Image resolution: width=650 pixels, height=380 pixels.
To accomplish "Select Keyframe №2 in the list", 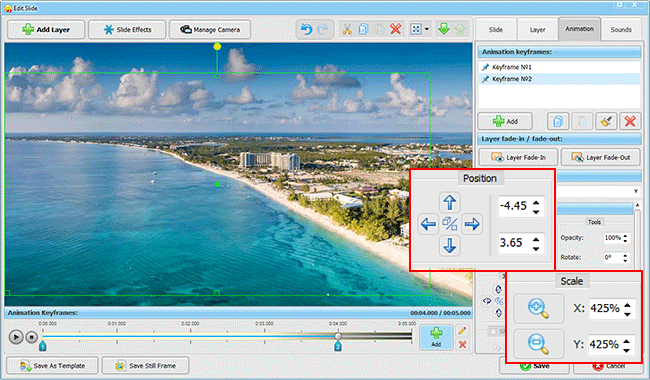I will tap(560, 79).
